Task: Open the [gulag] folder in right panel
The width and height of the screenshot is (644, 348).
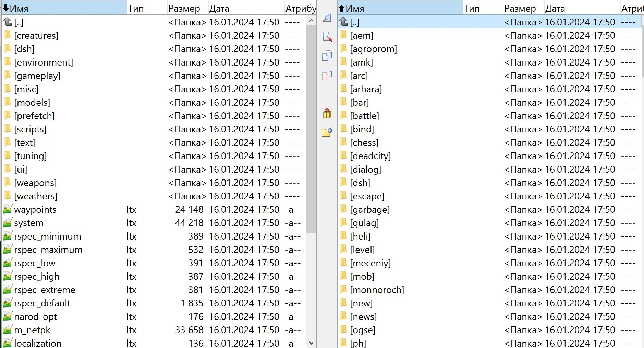Action: pyautogui.click(x=364, y=222)
